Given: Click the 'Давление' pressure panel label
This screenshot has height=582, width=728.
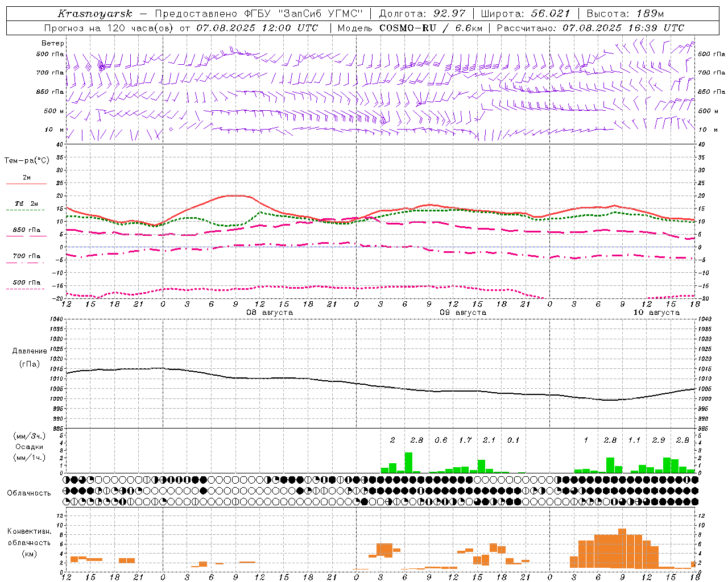Looking at the screenshot, I should click(x=30, y=351).
